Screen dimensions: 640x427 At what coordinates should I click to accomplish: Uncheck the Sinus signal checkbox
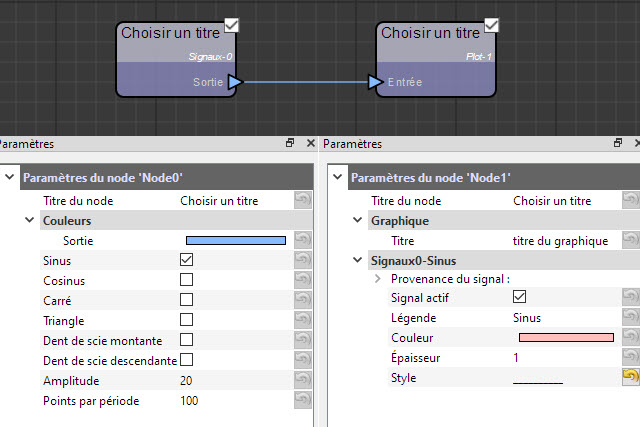(187, 260)
